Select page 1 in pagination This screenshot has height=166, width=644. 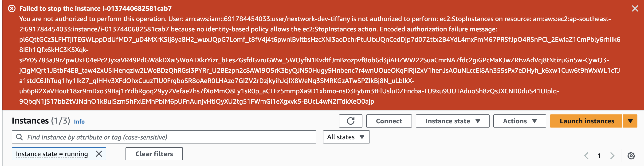[x=599, y=156]
